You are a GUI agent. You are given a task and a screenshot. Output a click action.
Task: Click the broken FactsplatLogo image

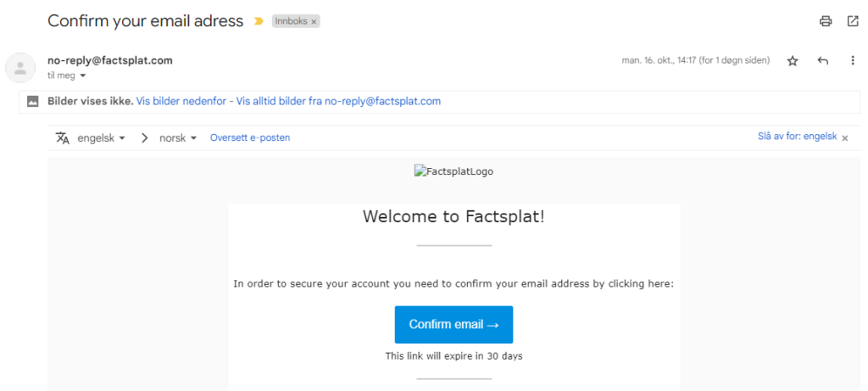(453, 171)
